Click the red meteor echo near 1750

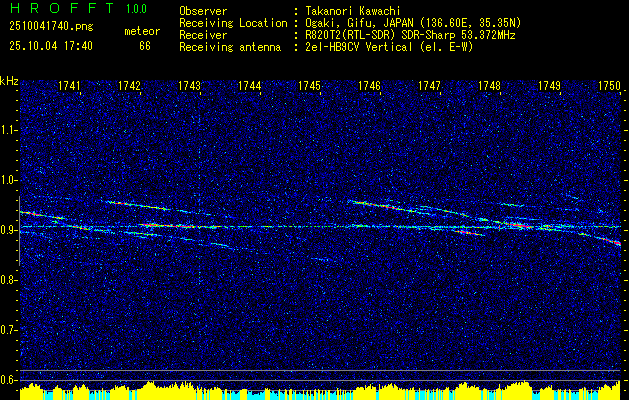[x=612, y=241]
